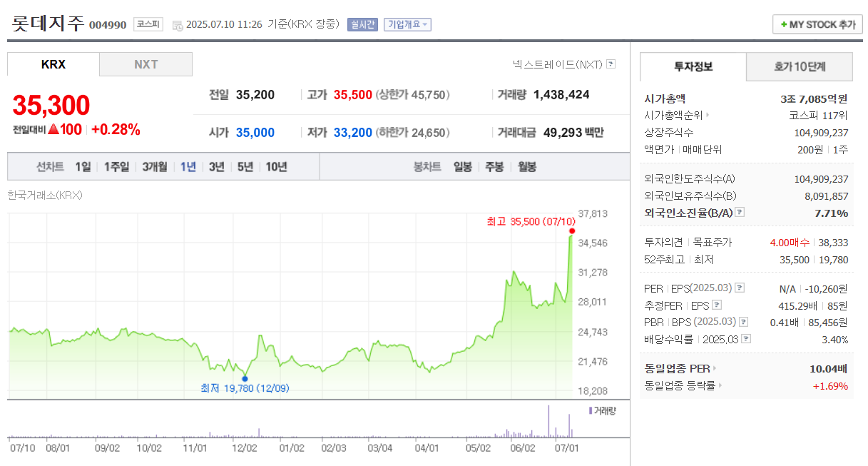Show the 월봉 candlestick chart
This screenshot has height=466, width=868.
click(x=527, y=167)
